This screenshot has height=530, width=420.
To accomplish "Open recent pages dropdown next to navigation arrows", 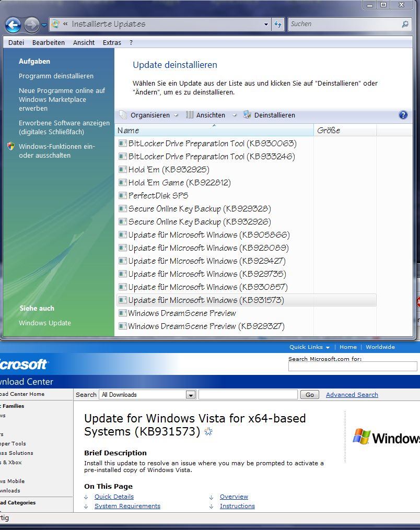I will point(44,25).
